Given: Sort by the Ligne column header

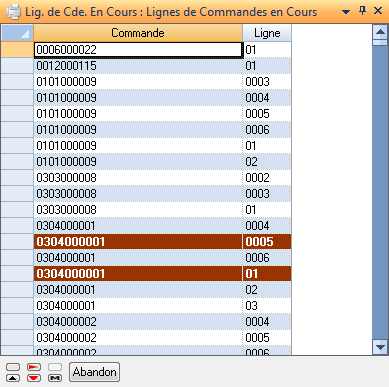Looking at the screenshot, I should (267, 33).
